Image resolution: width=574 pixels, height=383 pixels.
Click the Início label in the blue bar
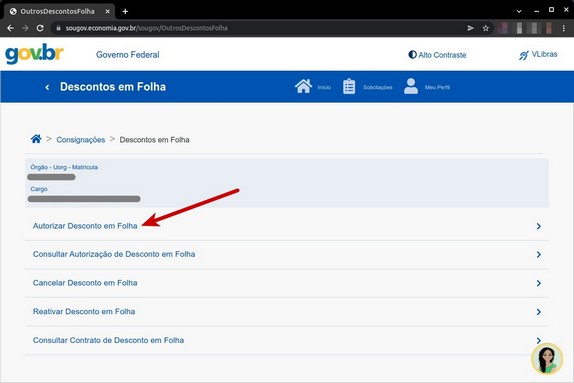[324, 88]
